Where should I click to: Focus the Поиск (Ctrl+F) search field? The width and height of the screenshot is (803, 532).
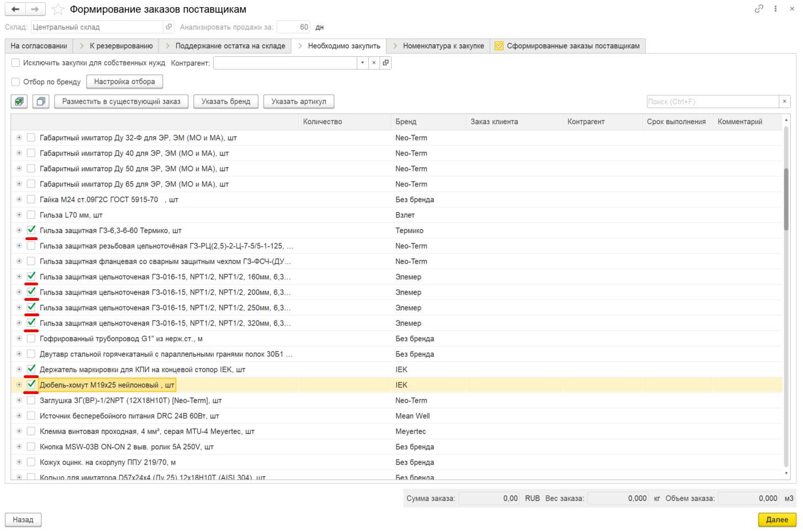(x=713, y=102)
